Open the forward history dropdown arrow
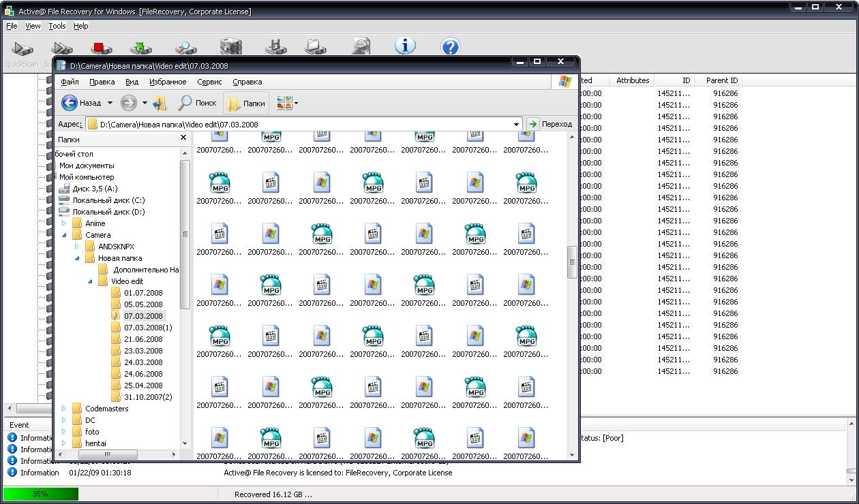859x504 pixels. pyautogui.click(x=145, y=104)
